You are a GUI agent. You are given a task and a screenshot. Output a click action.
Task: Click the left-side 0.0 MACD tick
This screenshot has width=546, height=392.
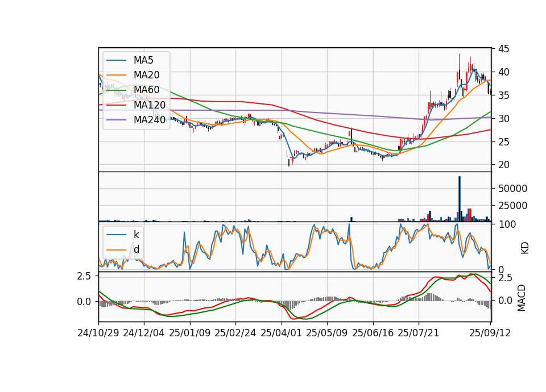tap(84, 302)
